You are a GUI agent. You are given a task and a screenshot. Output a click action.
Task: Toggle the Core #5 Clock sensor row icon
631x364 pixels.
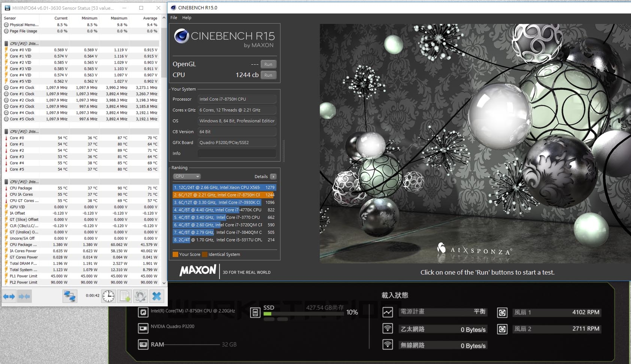tap(6, 119)
